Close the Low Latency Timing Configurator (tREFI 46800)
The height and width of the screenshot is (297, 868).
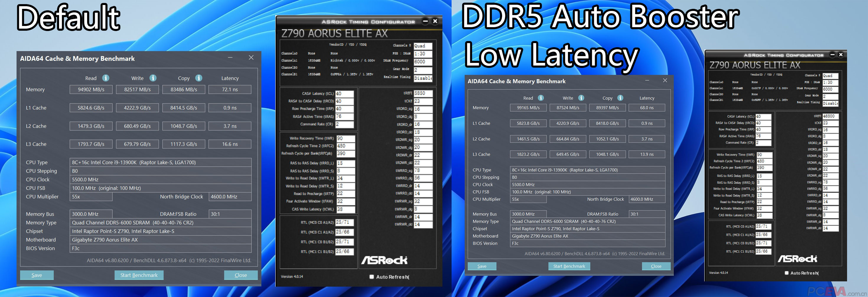point(841,55)
